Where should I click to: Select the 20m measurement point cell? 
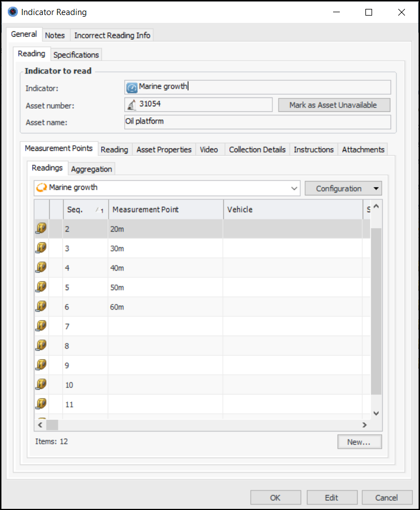[x=165, y=229]
